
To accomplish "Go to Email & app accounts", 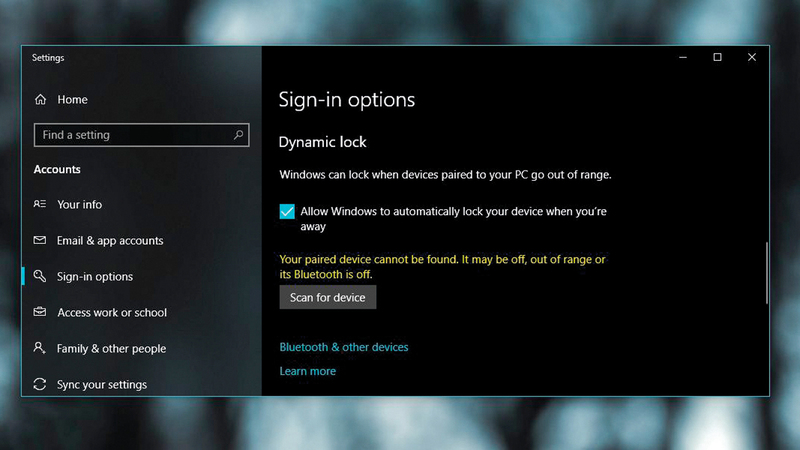I will coord(110,241).
